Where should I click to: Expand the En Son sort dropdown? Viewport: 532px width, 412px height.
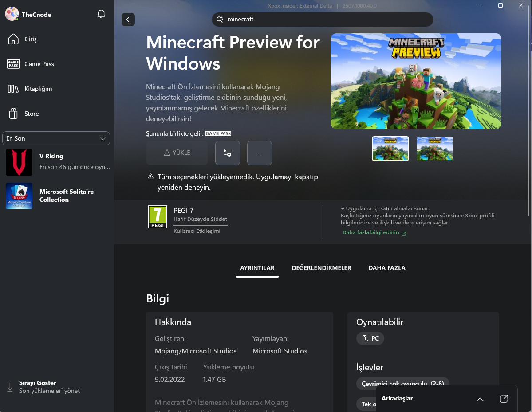coord(56,138)
